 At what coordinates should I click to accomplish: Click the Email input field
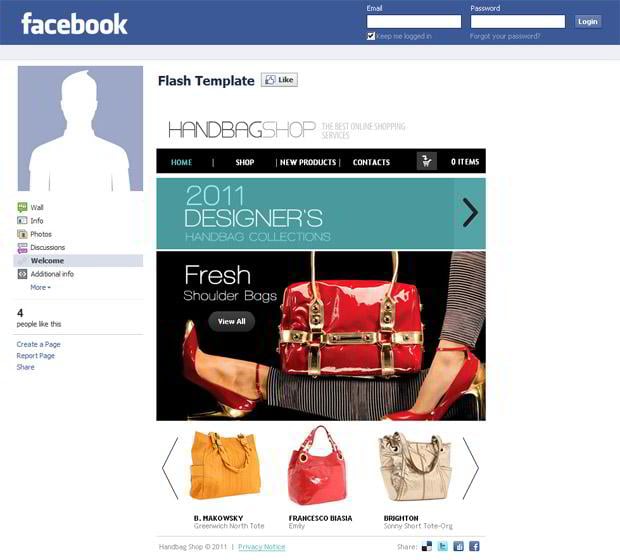[x=414, y=21]
